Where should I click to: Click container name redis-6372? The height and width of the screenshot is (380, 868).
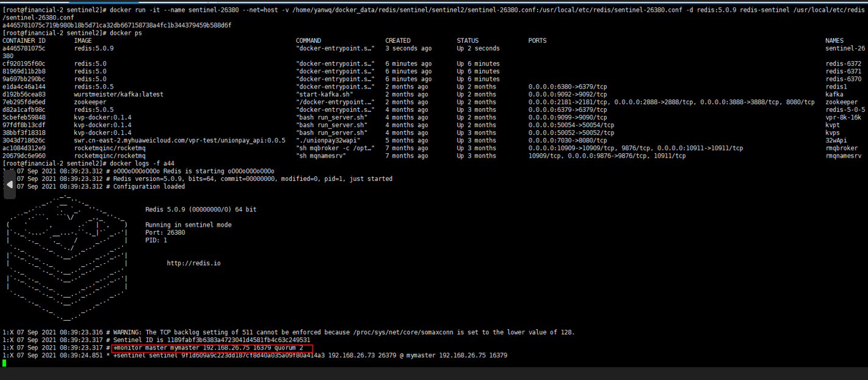pyautogui.click(x=844, y=64)
